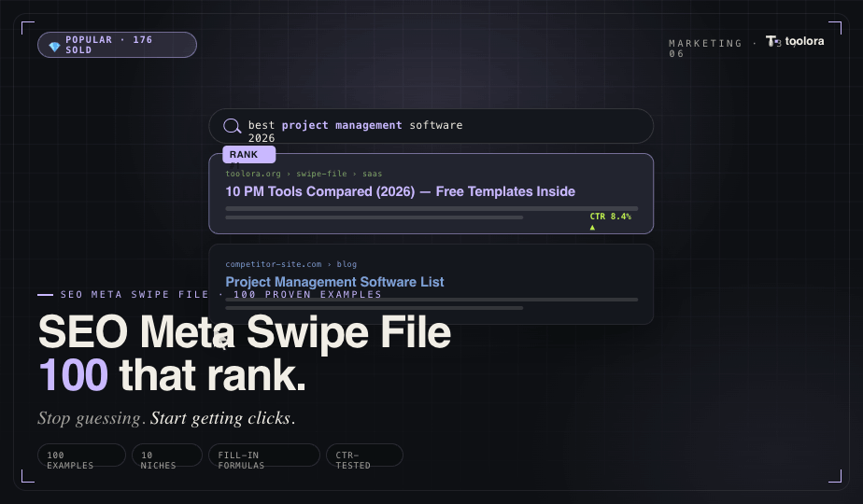Click the purple RANK label
863x504 pixels.
[x=248, y=155]
